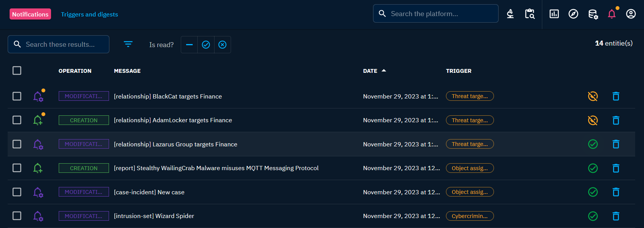Viewport: 644px width, 228px height.
Task: Open the dashboards icon in top bar
Action: pyautogui.click(x=554, y=14)
